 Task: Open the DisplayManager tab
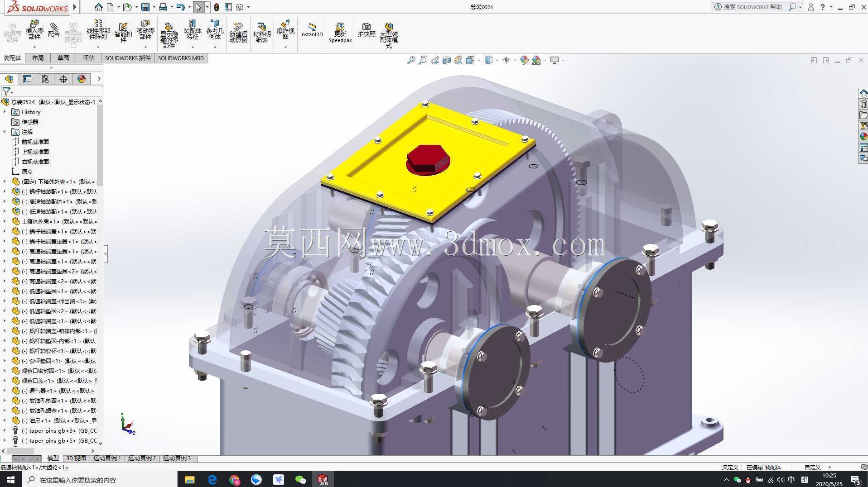(x=82, y=79)
